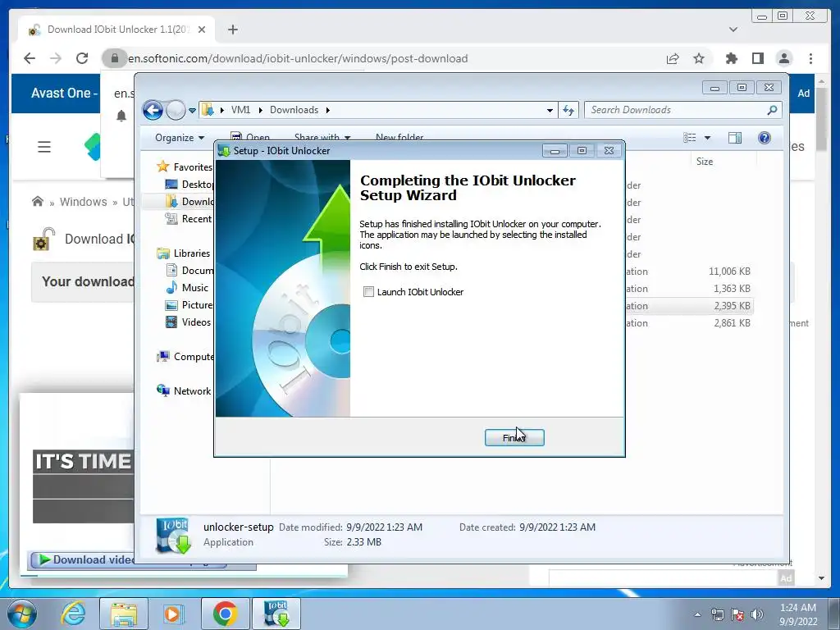Click the Explorer forward arrow button
This screenshot has width=840, height=630.
click(176, 111)
